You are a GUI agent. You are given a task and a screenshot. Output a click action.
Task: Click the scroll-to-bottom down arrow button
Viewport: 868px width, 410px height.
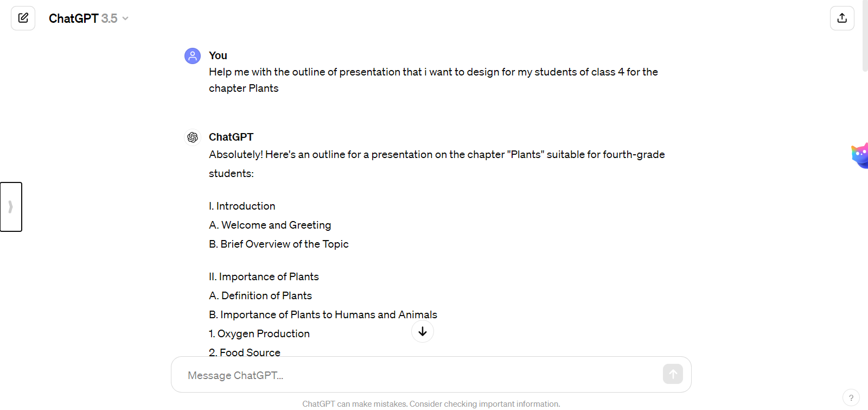click(422, 331)
